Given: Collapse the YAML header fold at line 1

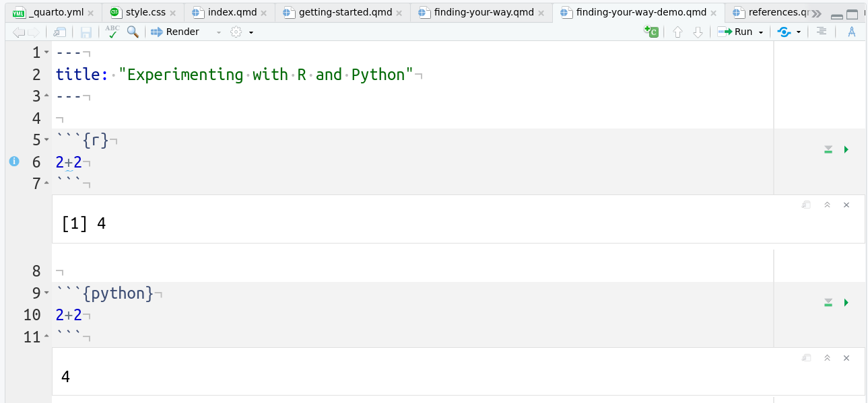Looking at the screenshot, I should point(46,52).
